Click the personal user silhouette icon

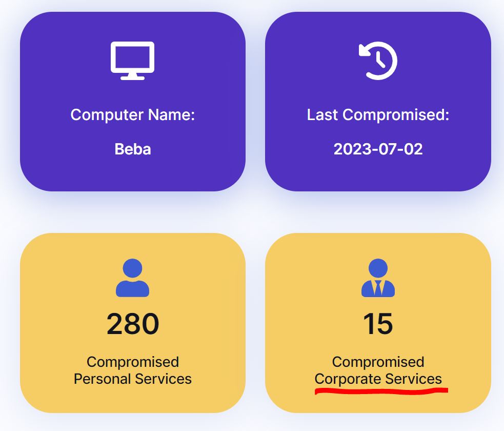coord(132,278)
